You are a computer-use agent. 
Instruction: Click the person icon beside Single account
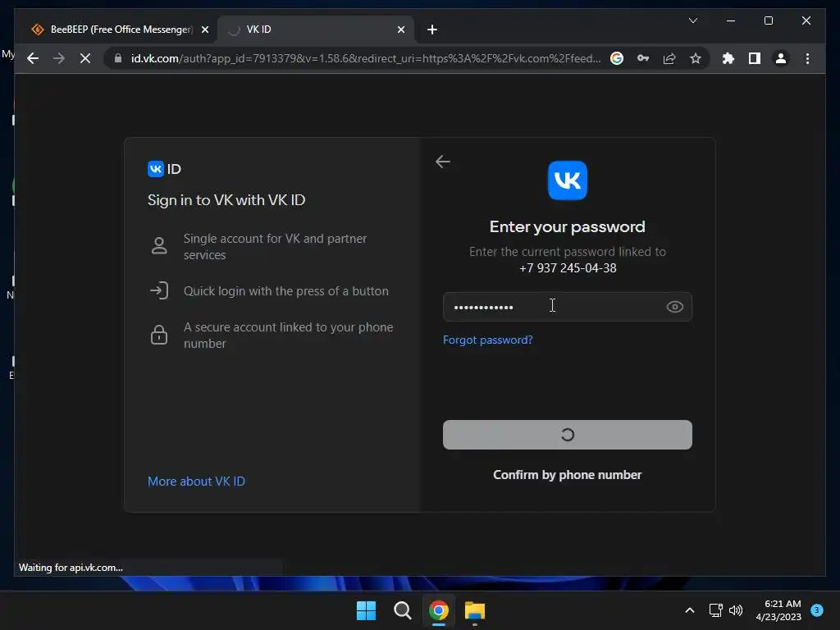(x=159, y=246)
